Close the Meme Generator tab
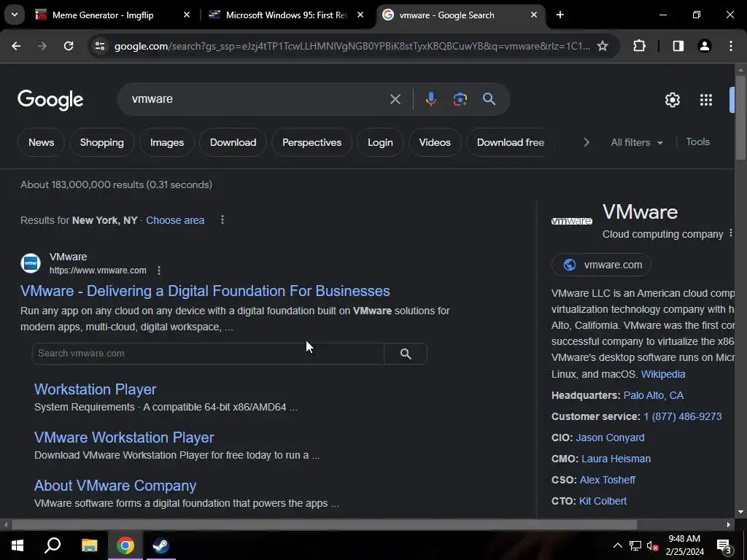Screen dimensions: 747x560 [187, 15]
